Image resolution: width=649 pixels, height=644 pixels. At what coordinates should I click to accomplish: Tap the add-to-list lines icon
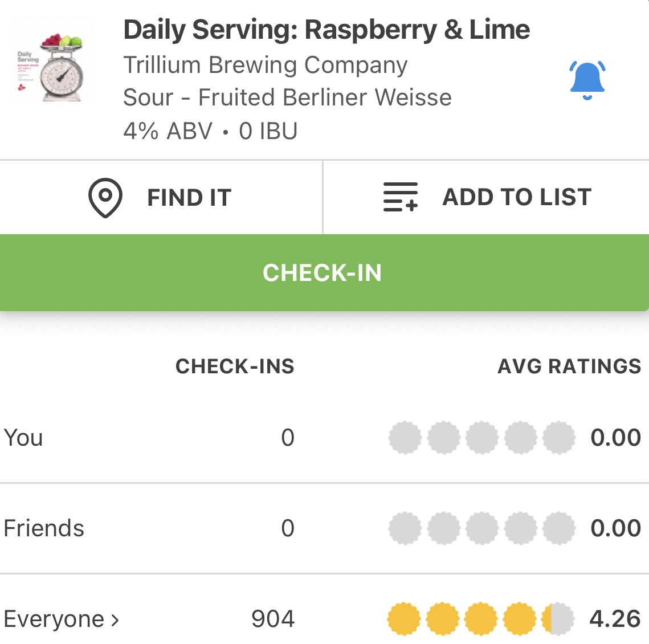click(x=401, y=197)
